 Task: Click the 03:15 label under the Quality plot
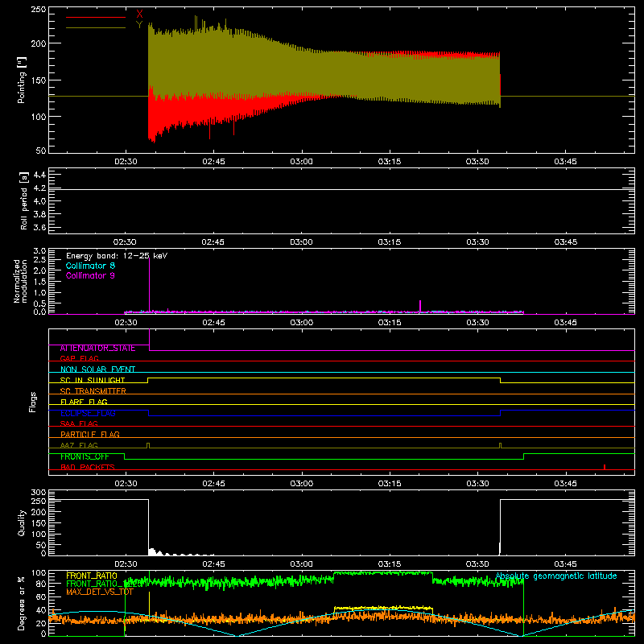(390, 564)
